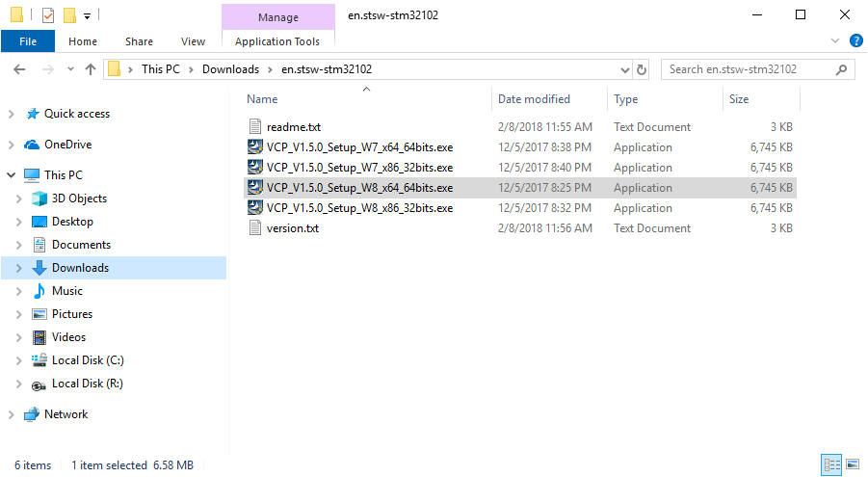This screenshot has height=477, width=868.
Task: Open Pictures in the navigation pane
Action: pos(72,314)
